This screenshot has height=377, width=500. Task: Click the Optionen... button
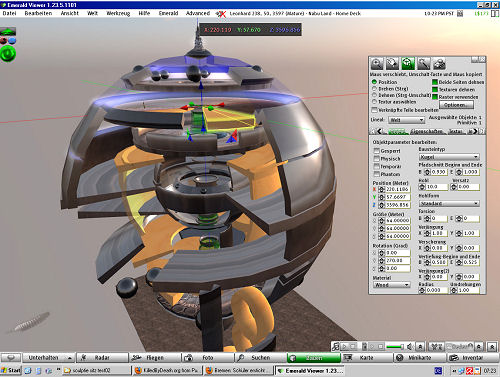click(x=455, y=105)
